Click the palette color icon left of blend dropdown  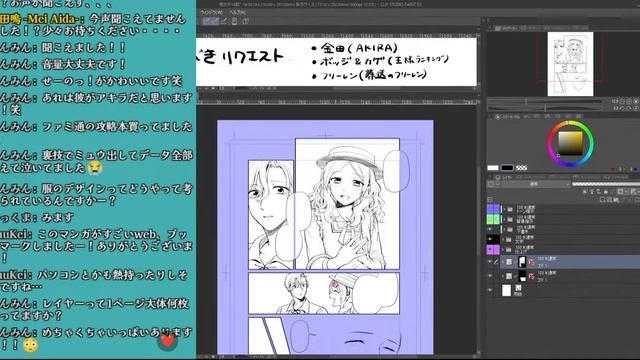[x=491, y=184]
